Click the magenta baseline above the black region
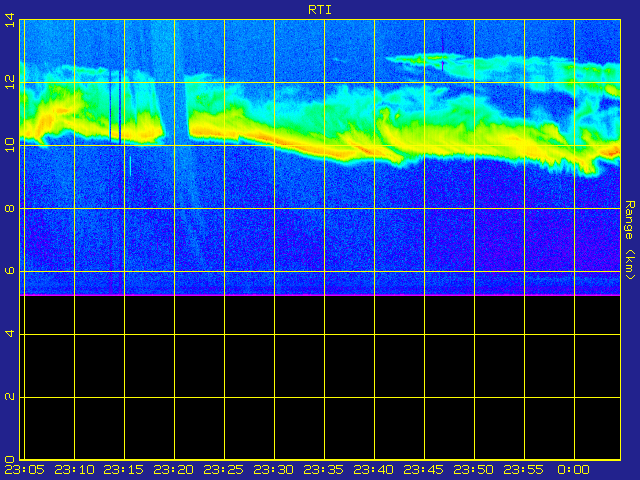640x480 pixels. click(320, 295)
